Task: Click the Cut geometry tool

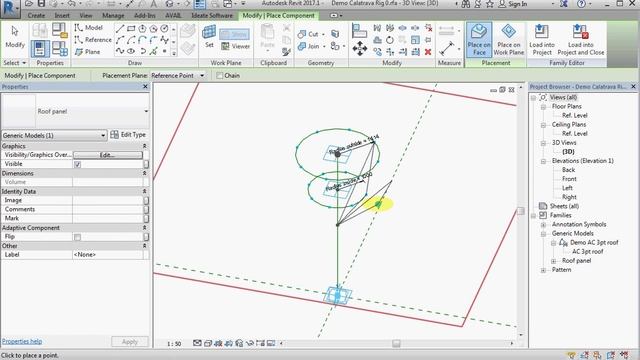Action: [308, 34]
